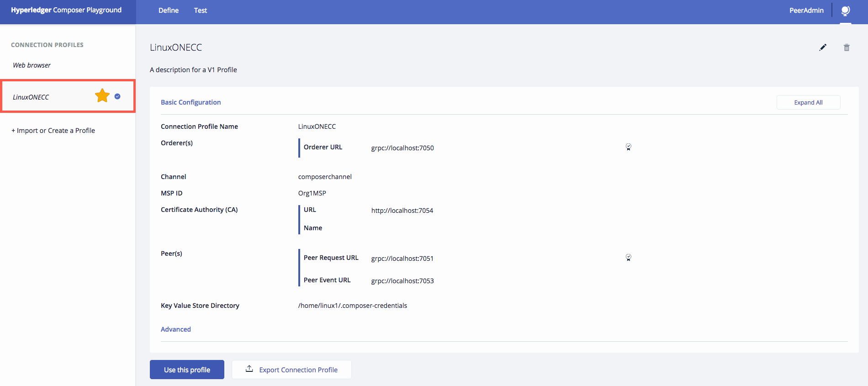Click the composerchannel channel value

point(325,177)
